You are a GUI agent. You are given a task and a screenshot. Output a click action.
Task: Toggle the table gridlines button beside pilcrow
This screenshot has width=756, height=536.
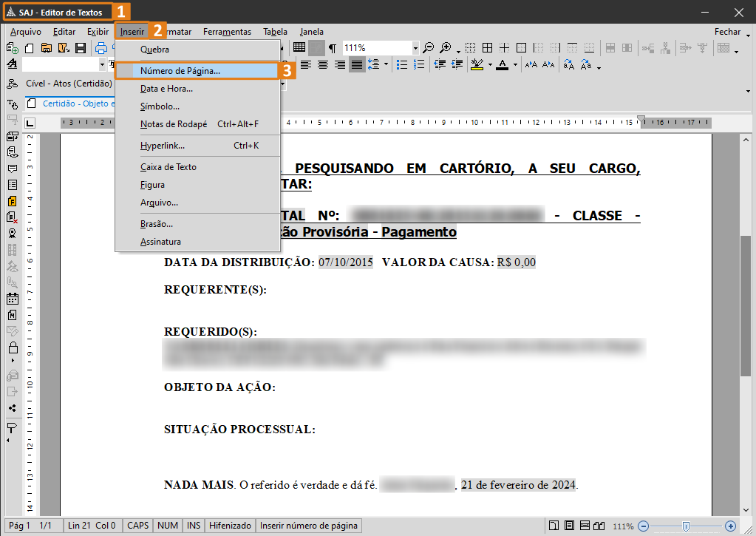[316, 47]
